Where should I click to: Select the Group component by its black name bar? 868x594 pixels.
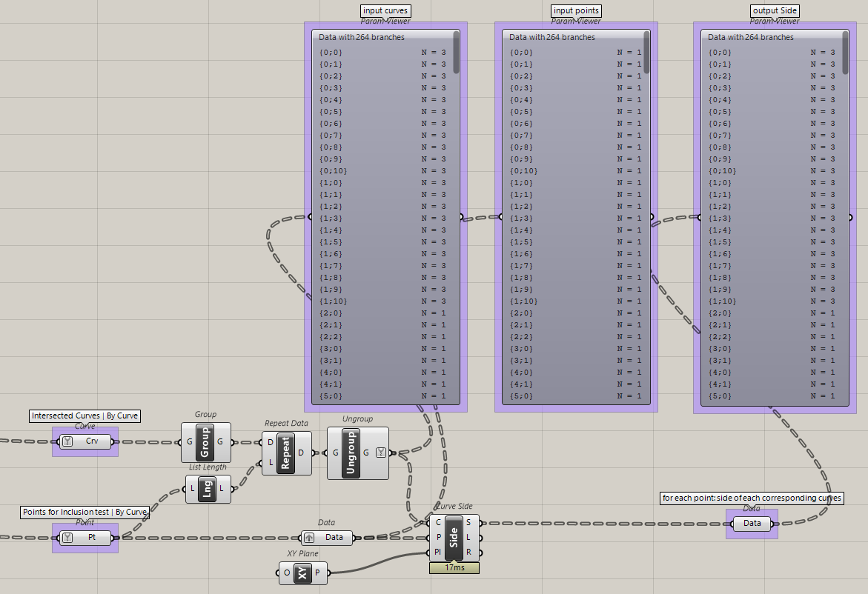pos(205,442)
